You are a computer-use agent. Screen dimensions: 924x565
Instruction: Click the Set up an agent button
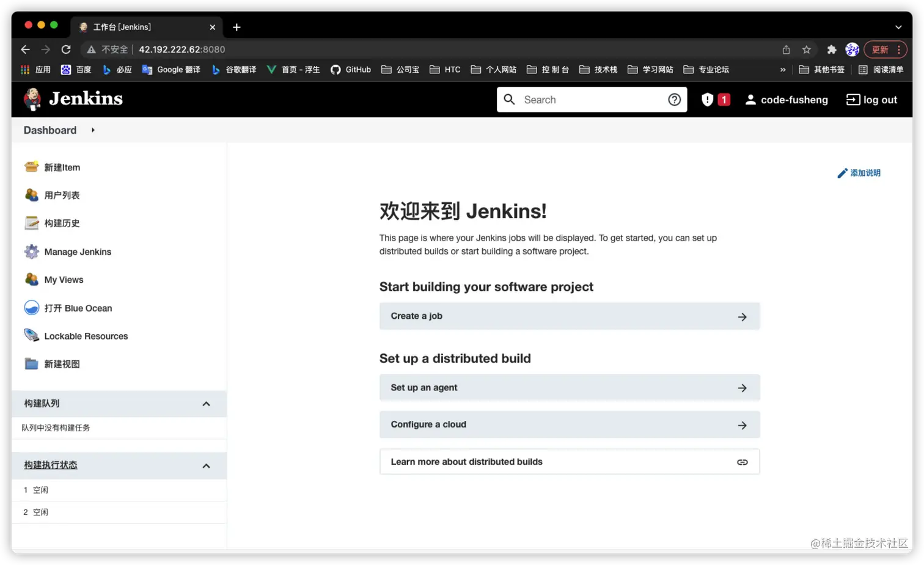[570, 388]
